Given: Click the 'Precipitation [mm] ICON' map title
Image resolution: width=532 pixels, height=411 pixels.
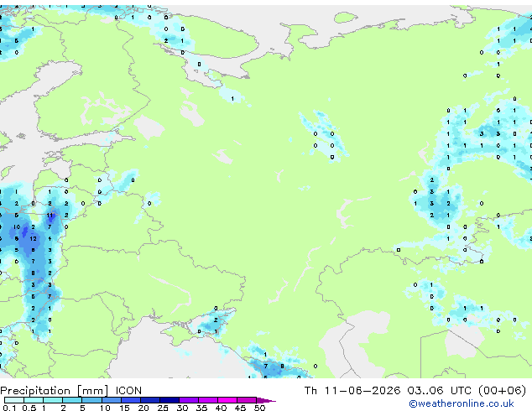Looking at the screenshot, I should [71, 391].
